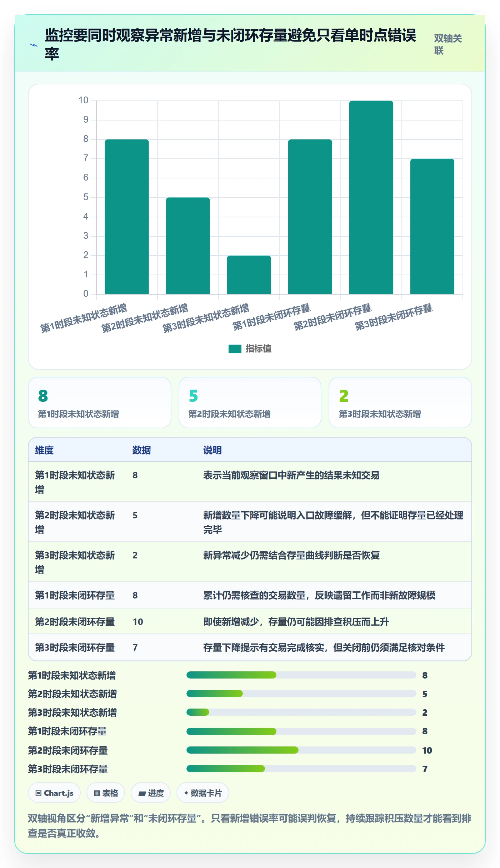Click the description 新异常减少仍需结合存量曲线判断是否恢复

[291, 555]
